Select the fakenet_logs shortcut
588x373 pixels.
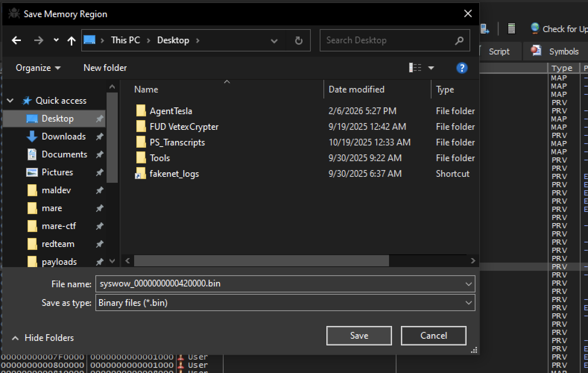tap(174, 174)
